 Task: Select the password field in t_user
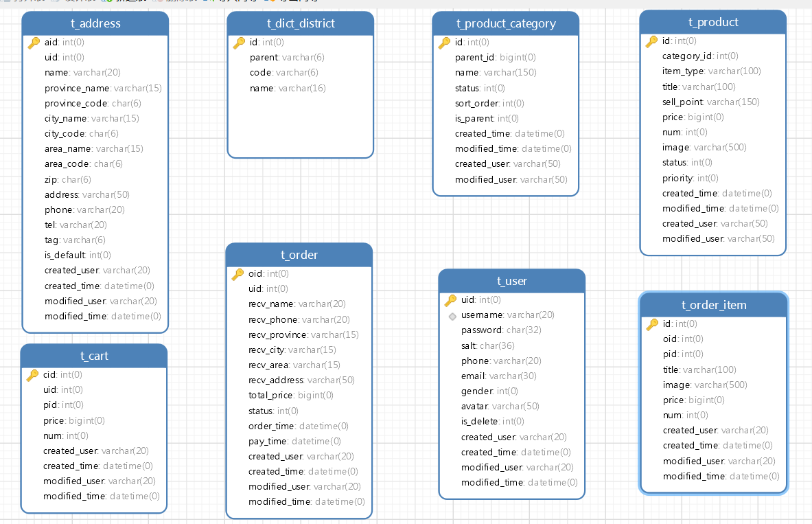tap(501, 330)
